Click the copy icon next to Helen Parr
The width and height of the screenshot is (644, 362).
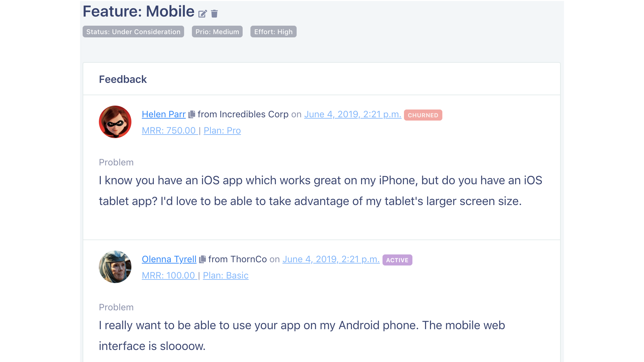[192, 114]
